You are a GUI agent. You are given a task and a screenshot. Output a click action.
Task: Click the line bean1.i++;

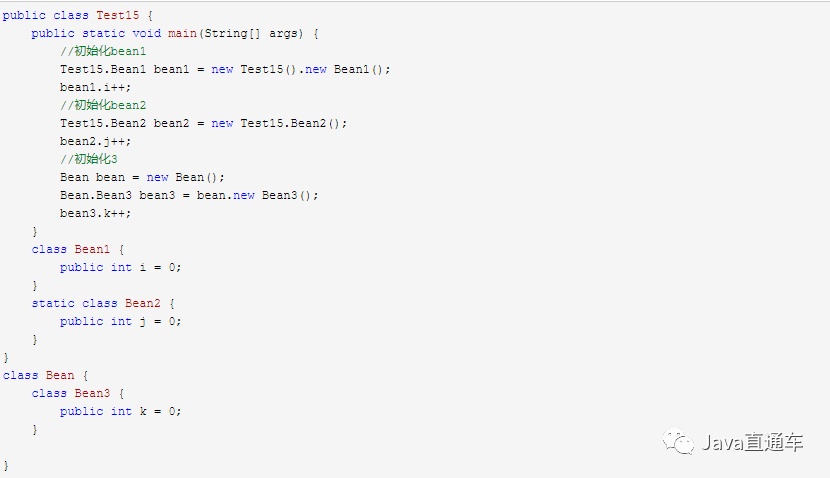point(95,87)
